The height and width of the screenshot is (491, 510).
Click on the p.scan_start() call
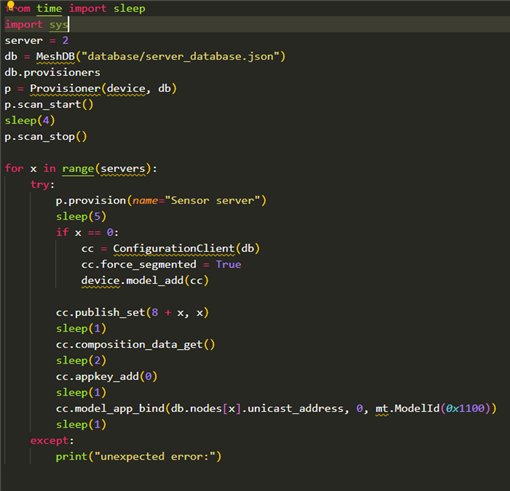(49, 104)
